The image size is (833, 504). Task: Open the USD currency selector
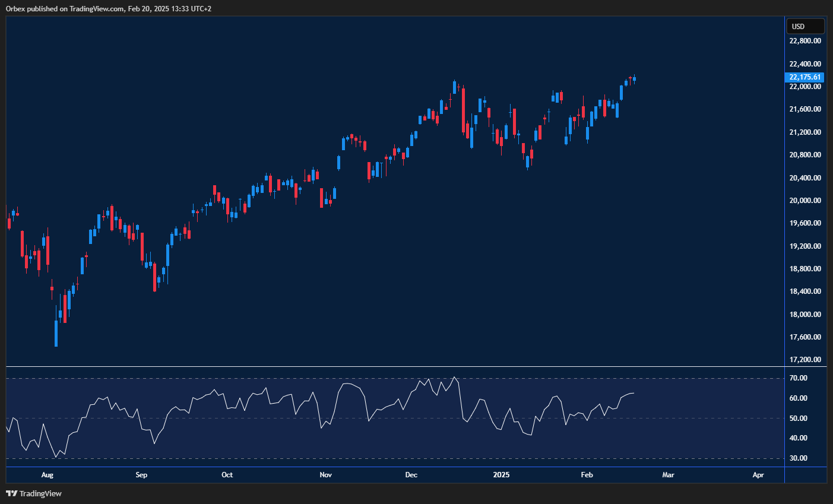point(805,26)
